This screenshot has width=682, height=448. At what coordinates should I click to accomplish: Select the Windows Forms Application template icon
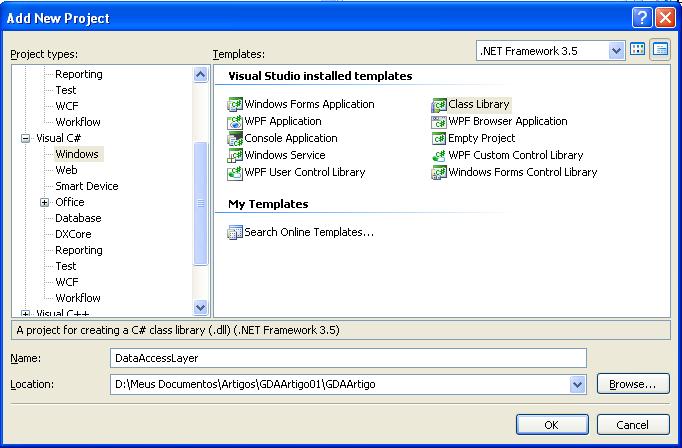pos(236,104)
